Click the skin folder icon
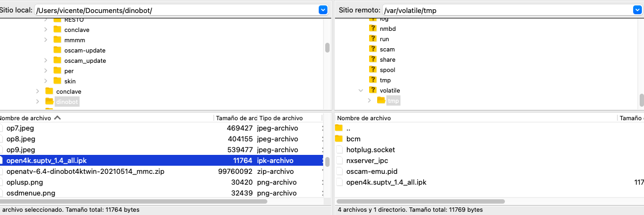Screen dimensions: 644x215 coord(57,81)
